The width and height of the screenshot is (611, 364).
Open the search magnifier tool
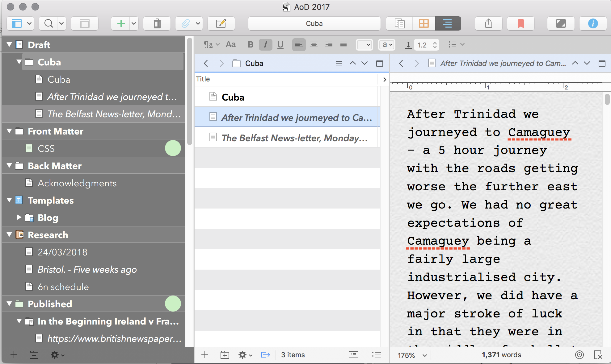point(48,23)
